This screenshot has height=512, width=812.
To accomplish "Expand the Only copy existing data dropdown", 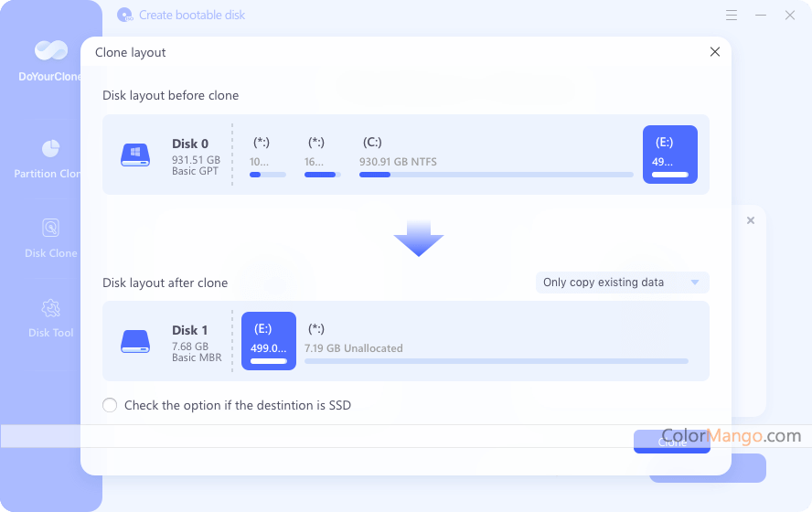I will click(622, 283).
